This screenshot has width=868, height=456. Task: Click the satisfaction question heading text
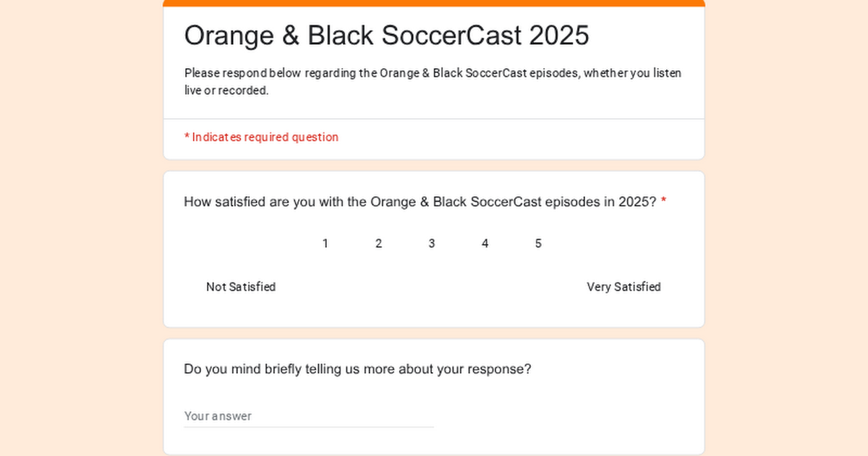[x=420, y=202]
